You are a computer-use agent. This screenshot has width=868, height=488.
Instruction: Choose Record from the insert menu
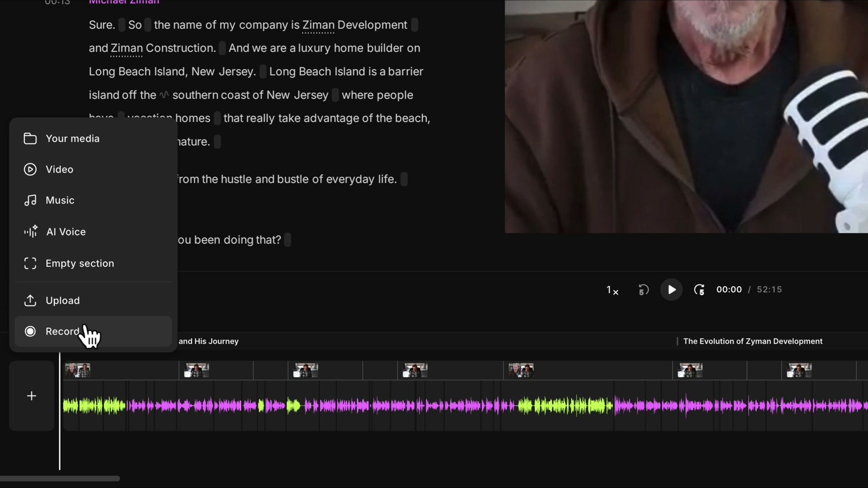pyautogui.click(x=62, y=331)
